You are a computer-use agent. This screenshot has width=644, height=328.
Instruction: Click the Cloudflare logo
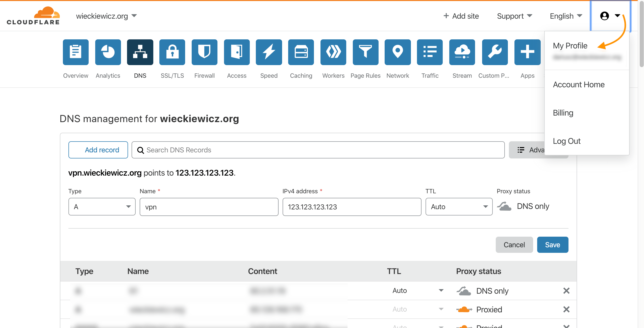(x=33, y=16)
